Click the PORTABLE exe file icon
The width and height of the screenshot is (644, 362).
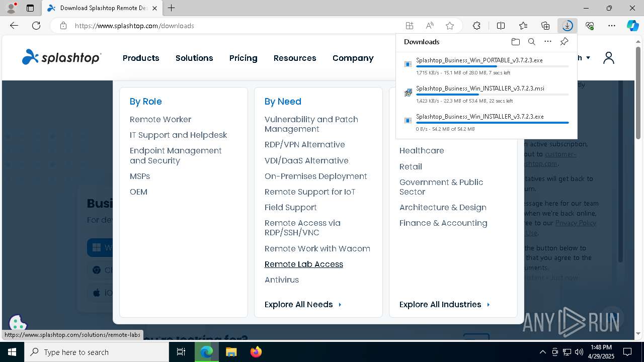tap(408, 64)
